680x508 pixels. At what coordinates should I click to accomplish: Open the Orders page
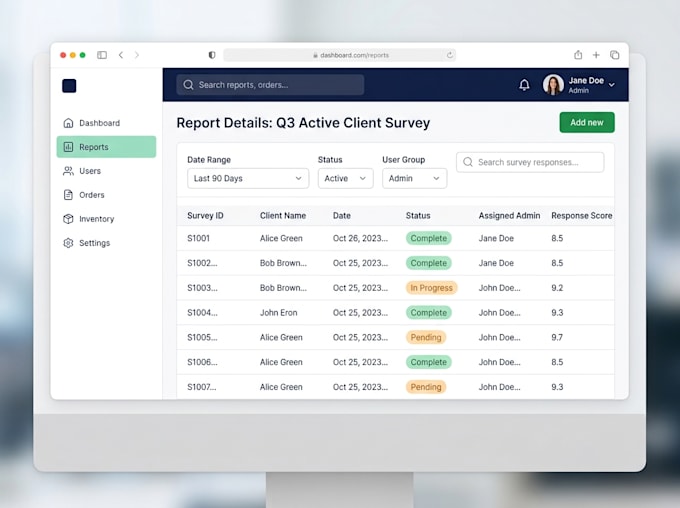106,195
